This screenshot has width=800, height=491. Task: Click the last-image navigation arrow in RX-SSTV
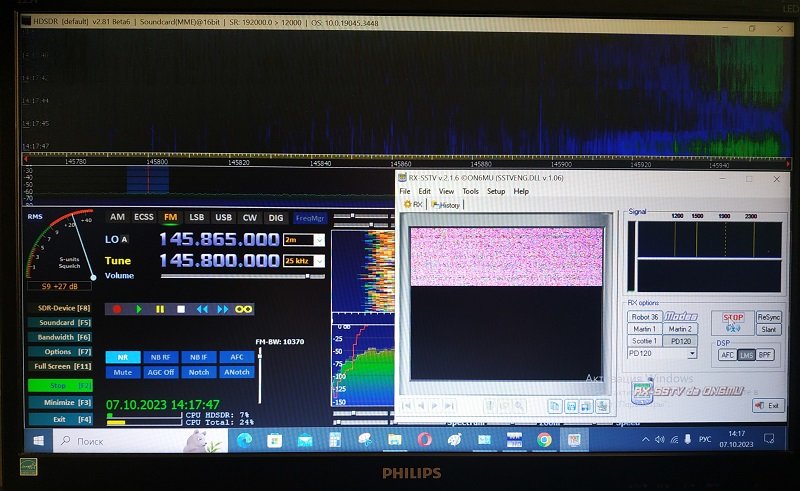[449, 406]
